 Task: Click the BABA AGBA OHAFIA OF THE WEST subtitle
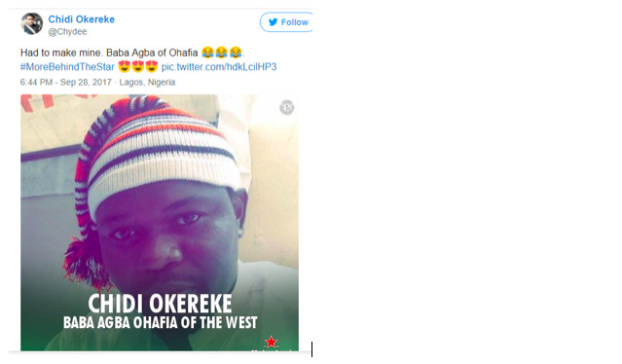tap(161, 322)
